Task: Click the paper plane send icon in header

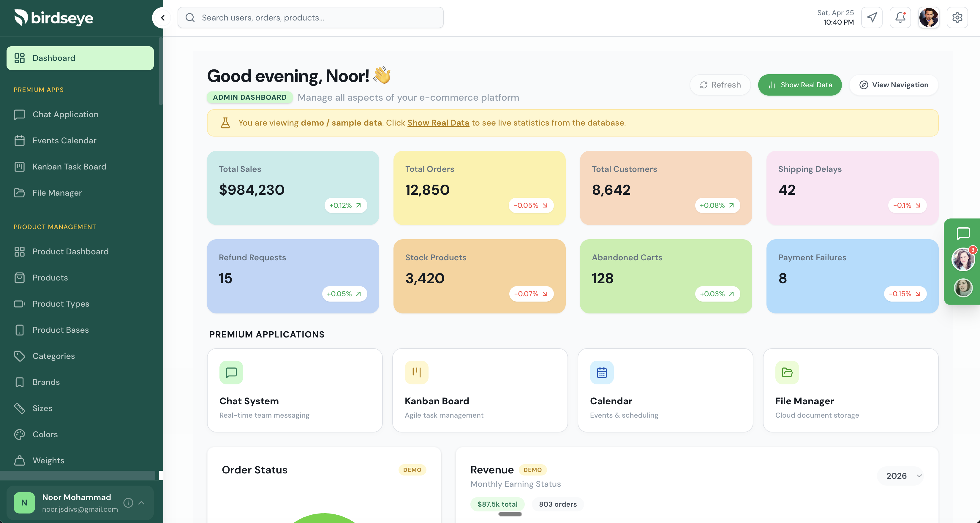Action: coord(872,18)
